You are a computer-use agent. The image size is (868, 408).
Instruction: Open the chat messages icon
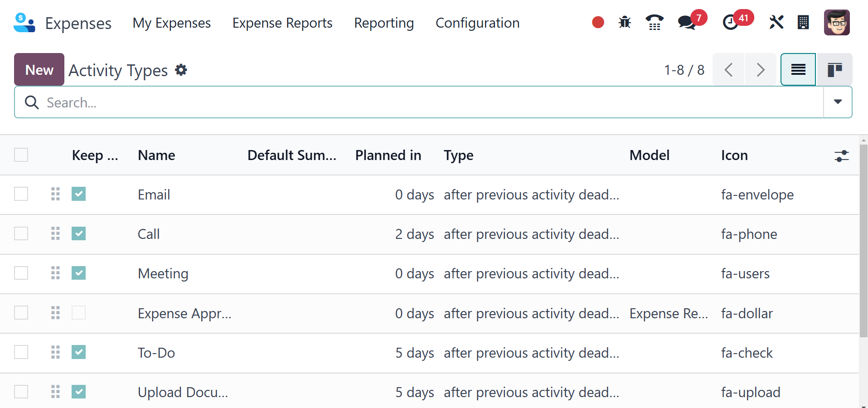coord(687,22)
